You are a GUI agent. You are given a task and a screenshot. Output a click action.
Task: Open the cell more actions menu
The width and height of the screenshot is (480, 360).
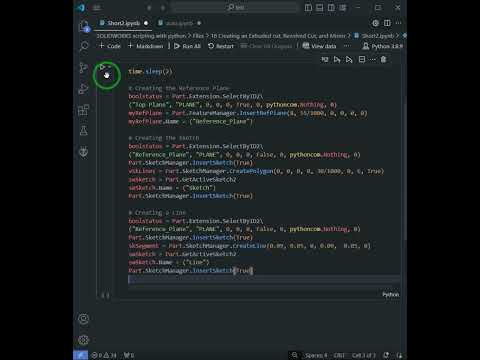click(x=373, y=60)
